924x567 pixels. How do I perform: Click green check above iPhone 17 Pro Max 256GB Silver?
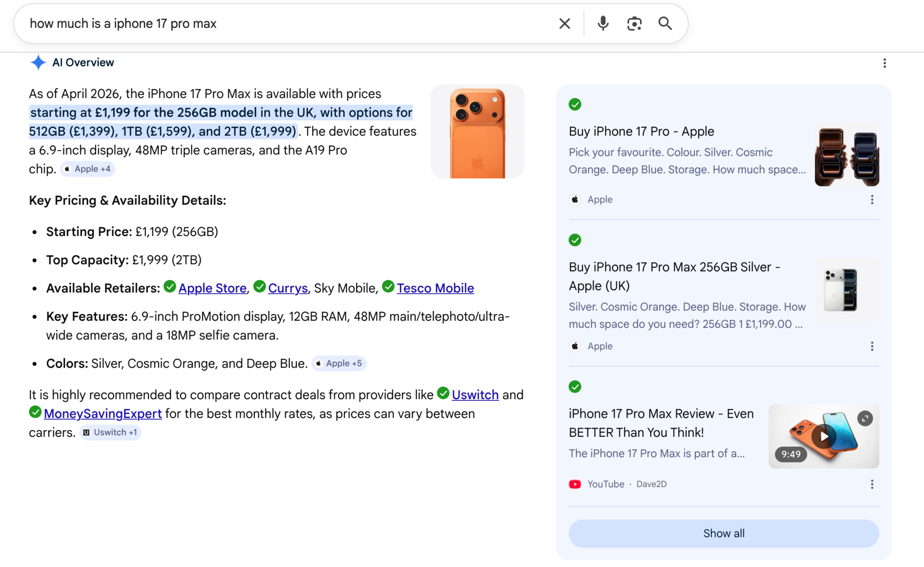tap(575, 240)
